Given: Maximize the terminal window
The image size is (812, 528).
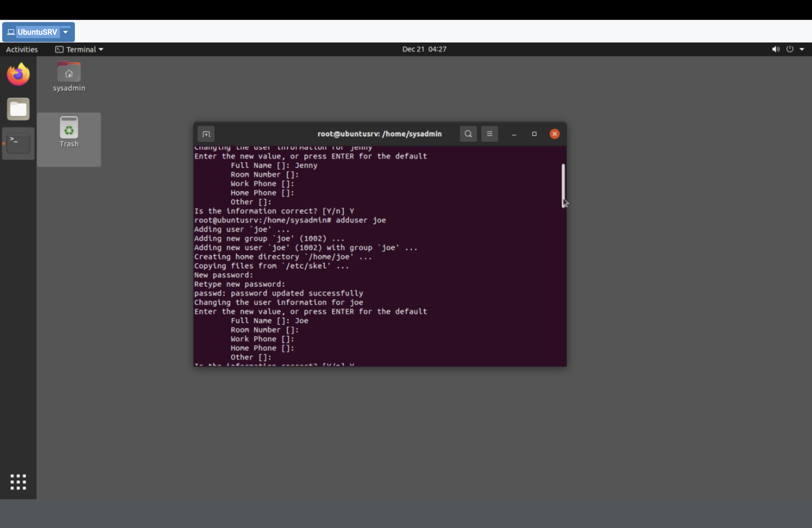Looking at the screenshot, I should [x=534, y=134].
